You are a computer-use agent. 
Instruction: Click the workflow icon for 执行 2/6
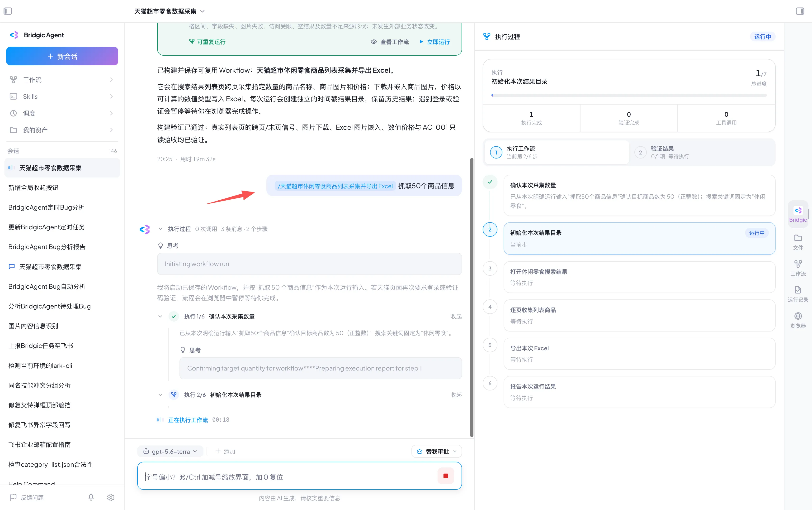tap(174, 395)
